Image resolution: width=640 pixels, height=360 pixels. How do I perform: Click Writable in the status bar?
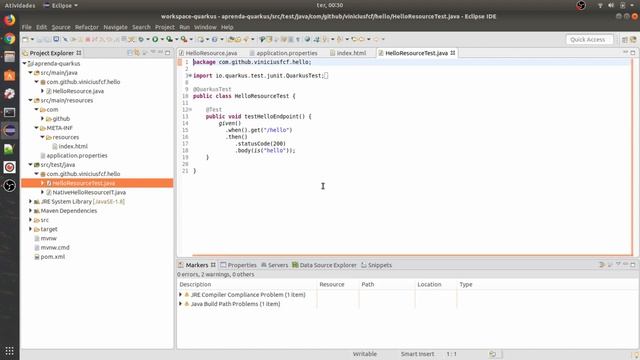tap(364, 354)
